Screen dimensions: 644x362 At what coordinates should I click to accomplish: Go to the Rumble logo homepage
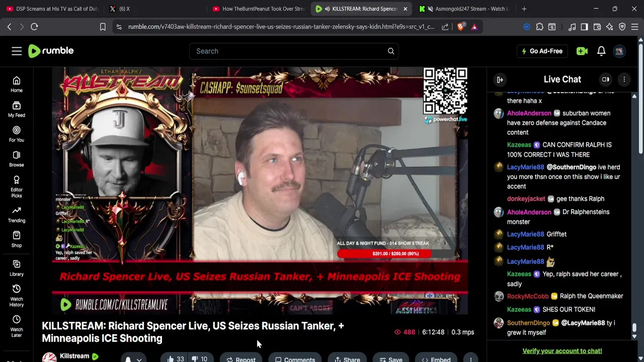pos(51,51)
